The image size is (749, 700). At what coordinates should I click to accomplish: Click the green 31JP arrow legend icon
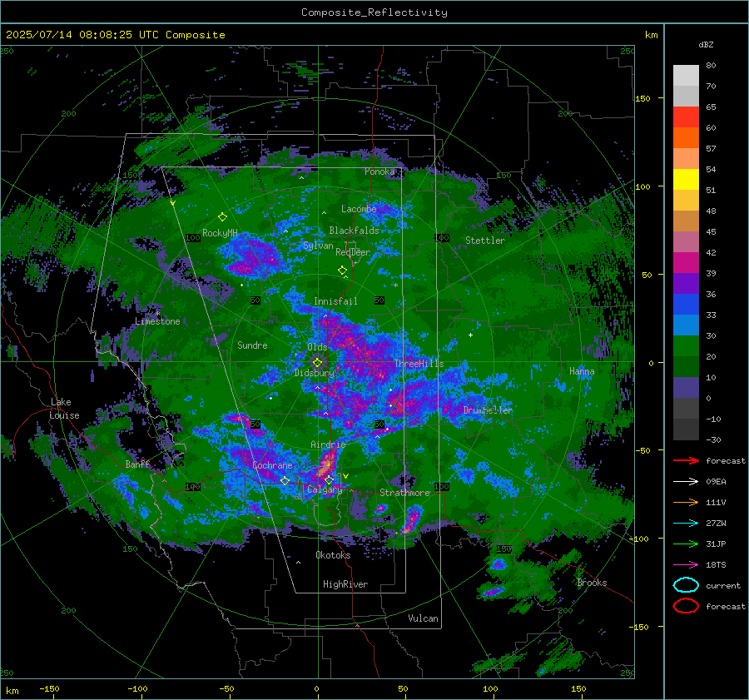(x=686, y=544)
